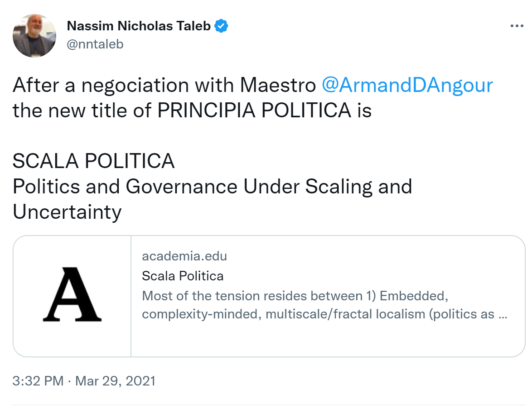Click the academia.edu domain label

184,256
